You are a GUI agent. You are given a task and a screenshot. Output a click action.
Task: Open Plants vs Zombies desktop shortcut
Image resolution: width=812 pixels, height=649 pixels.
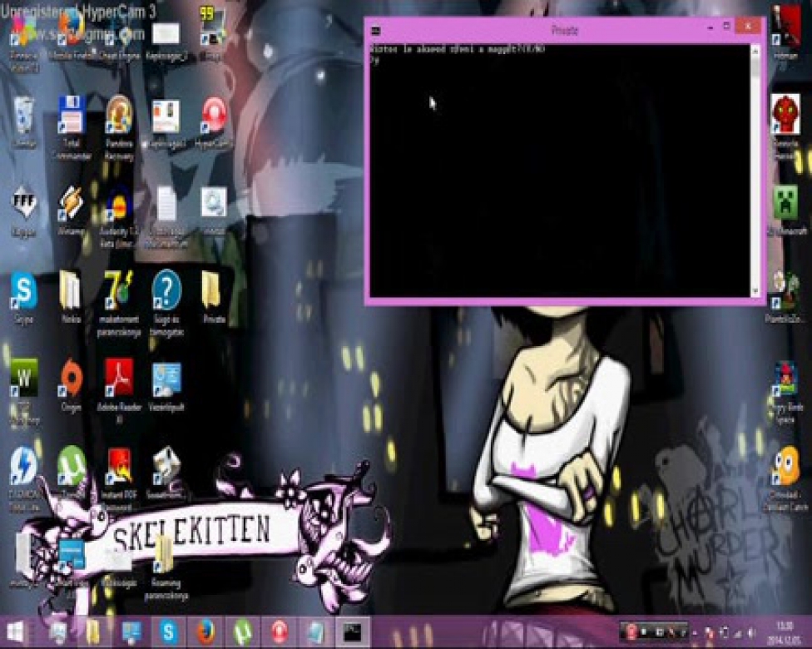pyautogui.click(x=785, y=298)
